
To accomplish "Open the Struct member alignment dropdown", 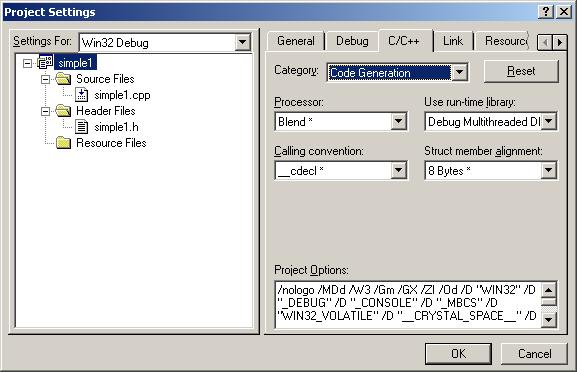I will click(549, 170).
